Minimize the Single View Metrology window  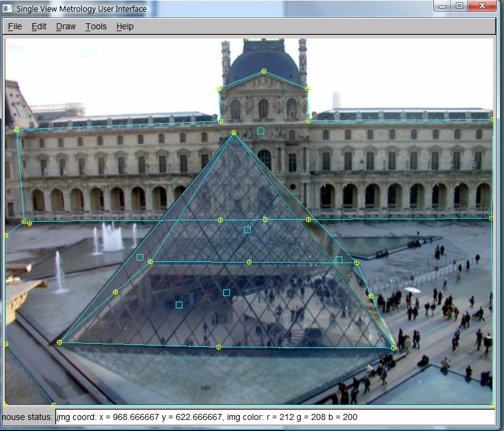[442, 5]
